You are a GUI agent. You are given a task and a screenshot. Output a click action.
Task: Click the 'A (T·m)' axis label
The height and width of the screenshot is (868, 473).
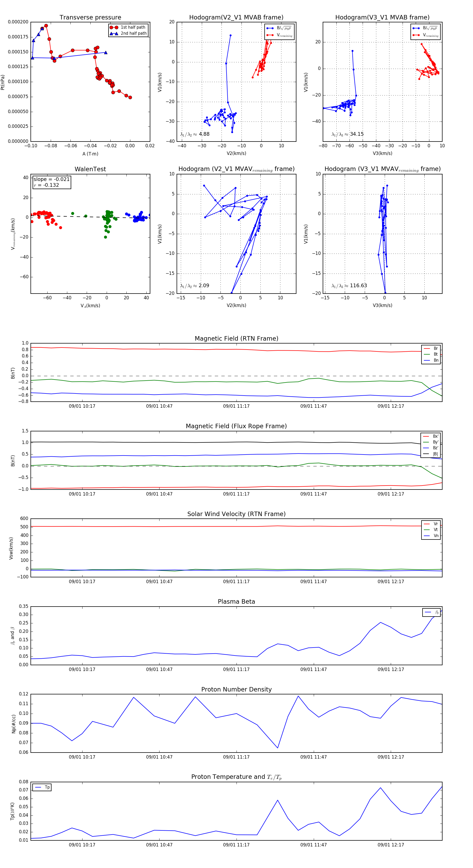(x=90, y=154)
